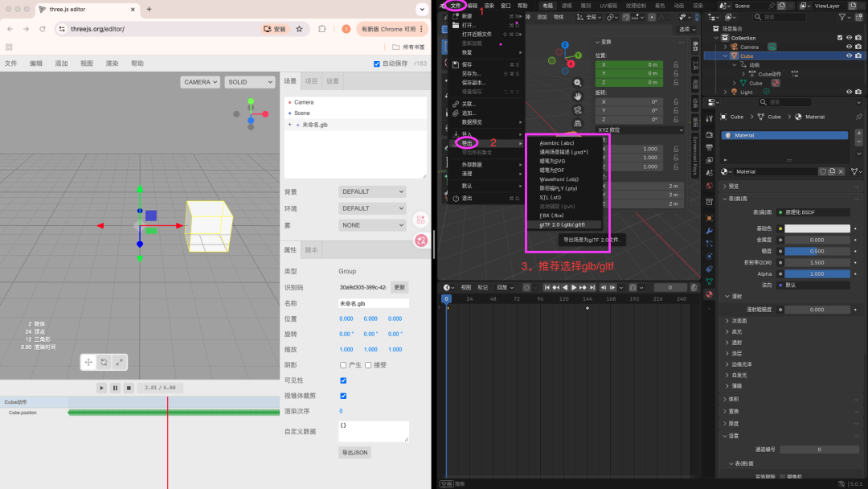The width and height of the screenshot is (868, 489).
Task: Open Blender Render properties tab
Action: 709,134
